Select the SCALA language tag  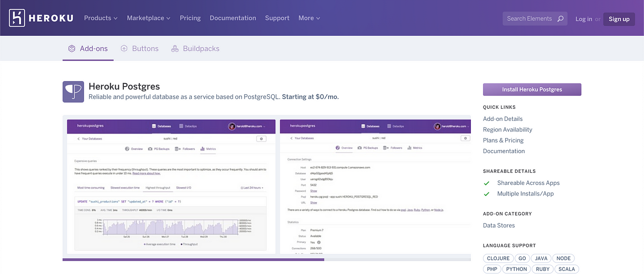click(567, 269)
